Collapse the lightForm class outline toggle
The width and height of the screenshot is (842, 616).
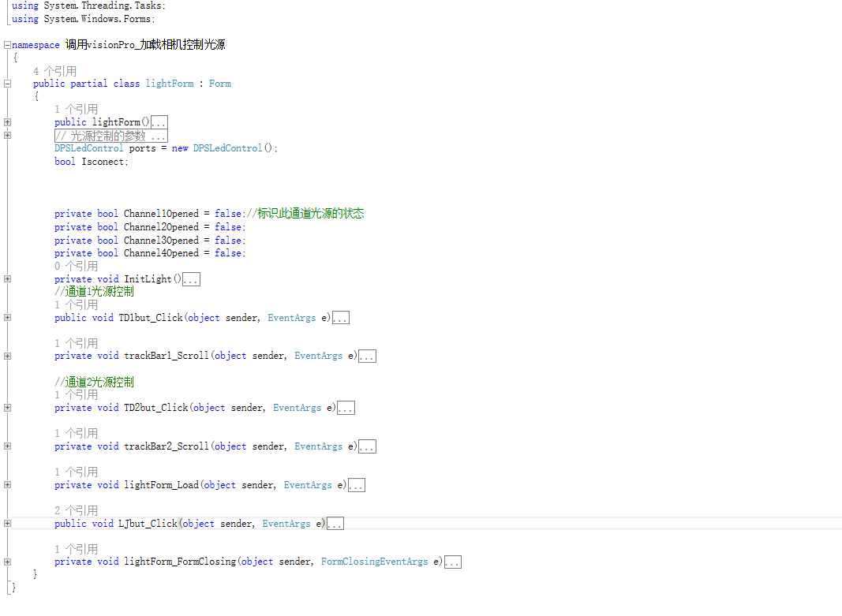(8, 84)
